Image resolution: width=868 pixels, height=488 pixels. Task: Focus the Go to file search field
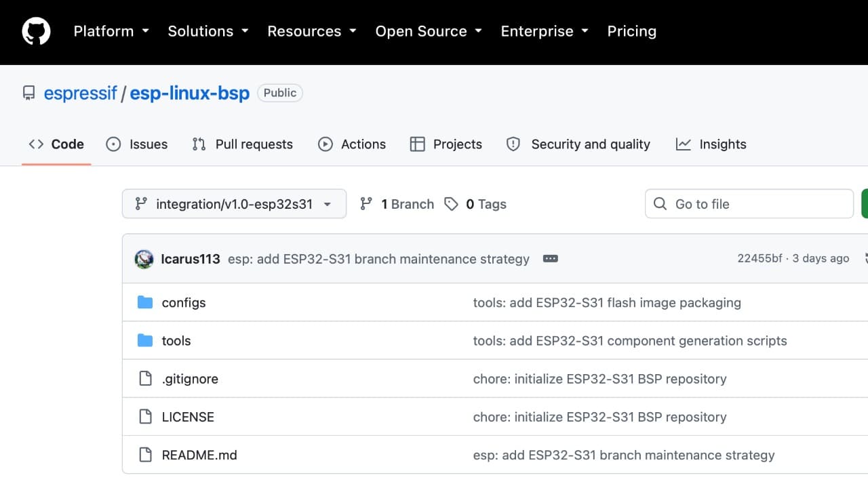pyautogui.click(x=749, y=204)
